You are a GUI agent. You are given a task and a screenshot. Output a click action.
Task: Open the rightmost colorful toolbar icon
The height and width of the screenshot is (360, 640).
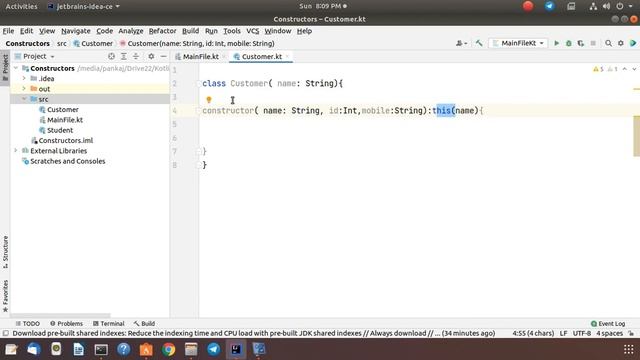coord(633,43)
